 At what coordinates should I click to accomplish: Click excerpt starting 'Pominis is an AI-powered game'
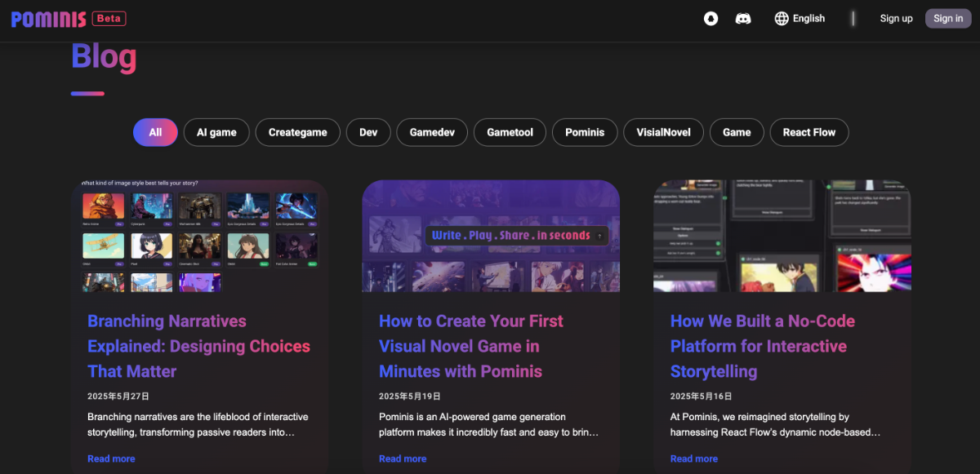tap(489, 424)
